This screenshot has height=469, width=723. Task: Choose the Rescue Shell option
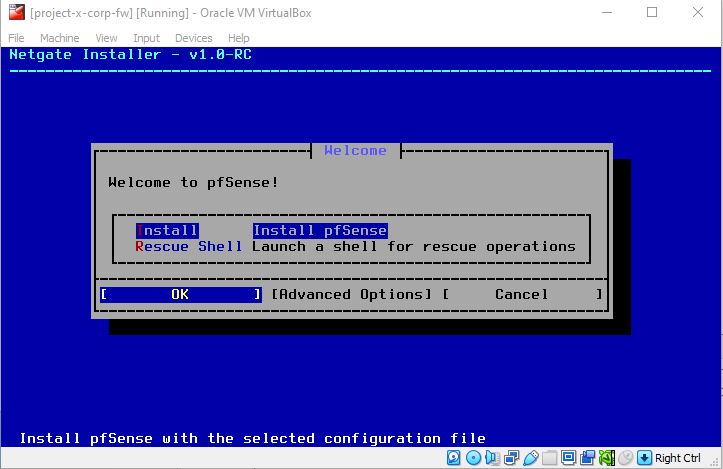[x=189, y=246]
